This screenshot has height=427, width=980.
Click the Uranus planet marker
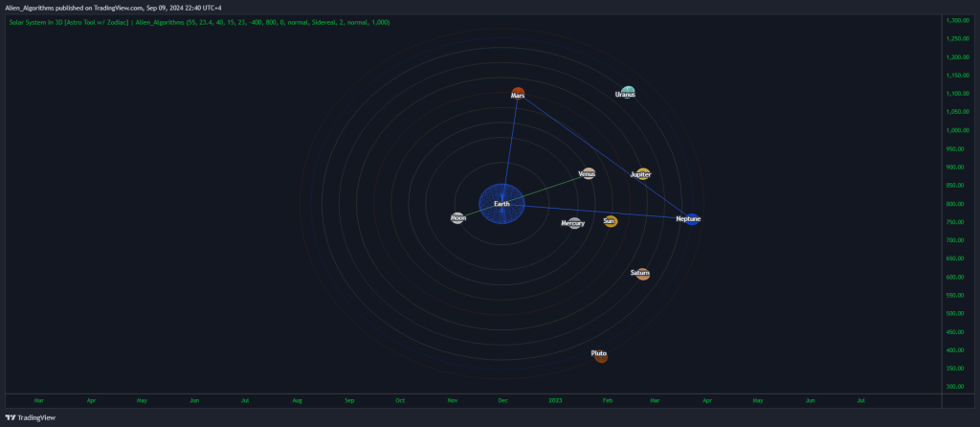(x=628, y=93)
